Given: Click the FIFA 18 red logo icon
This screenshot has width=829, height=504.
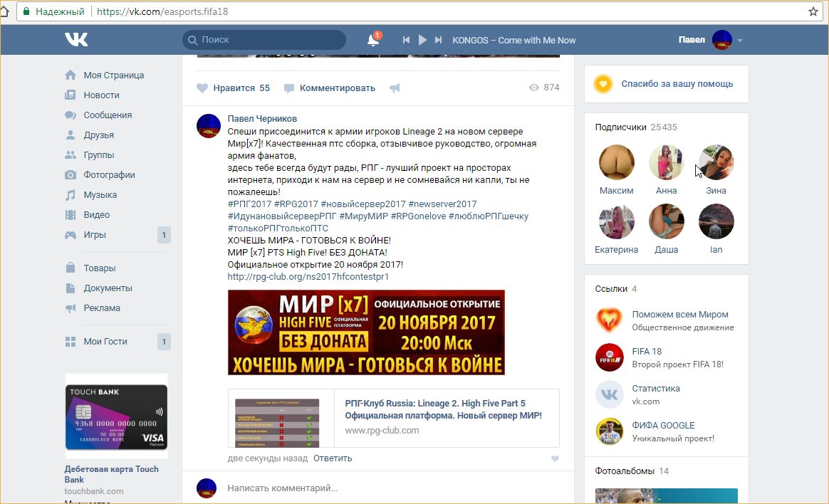Looking at the screenshot, I should coord(609,357).
